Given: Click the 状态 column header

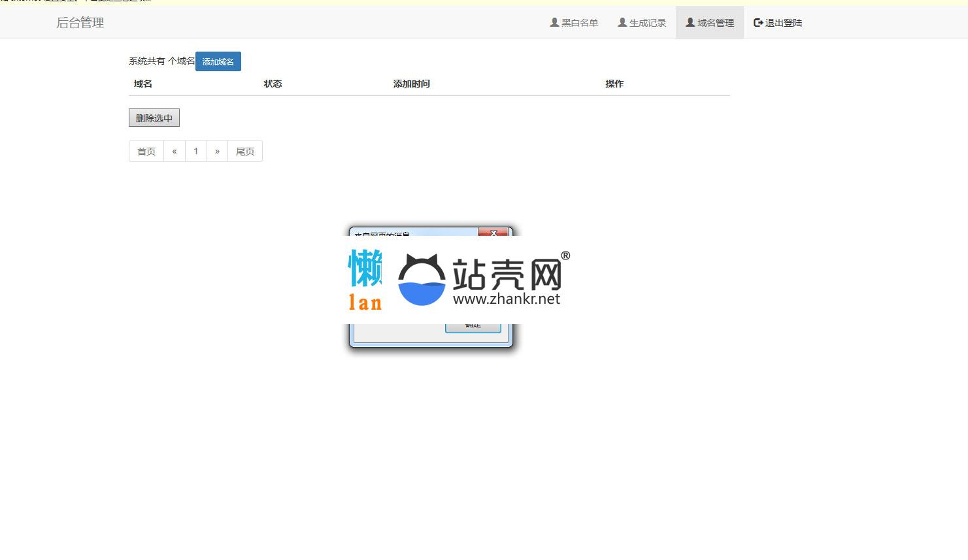Looking at the screenshot, I should pyautogui.click(x=273, y=84).
